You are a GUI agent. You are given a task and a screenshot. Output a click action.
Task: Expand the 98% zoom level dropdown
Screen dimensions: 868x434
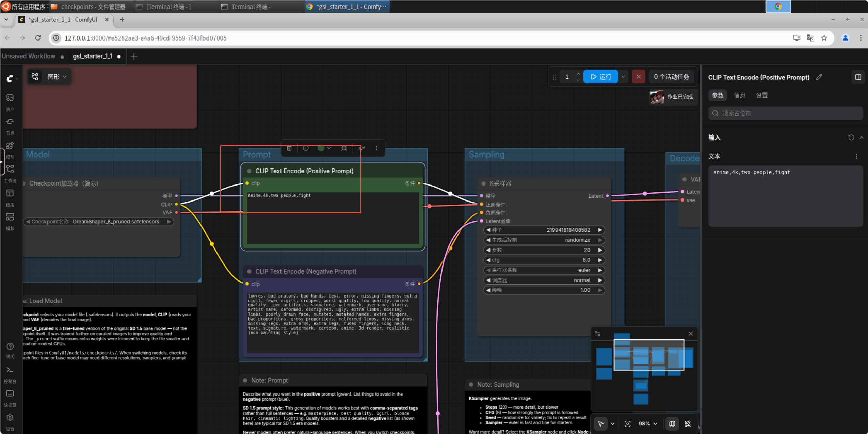648,424
